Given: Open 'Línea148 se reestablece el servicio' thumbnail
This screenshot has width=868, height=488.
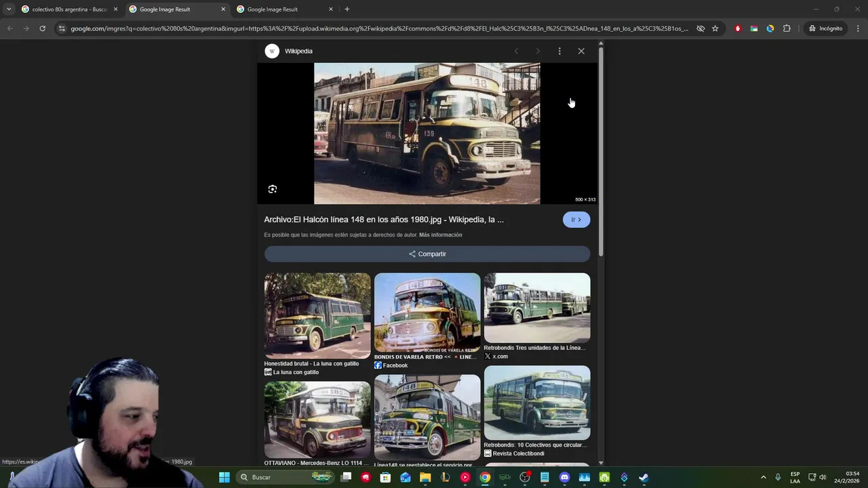Looking at the screenshot, I should click(427, 418).
